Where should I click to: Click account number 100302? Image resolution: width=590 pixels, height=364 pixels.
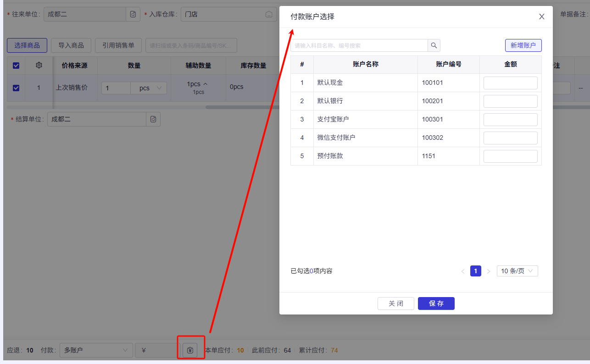point(433,138)
